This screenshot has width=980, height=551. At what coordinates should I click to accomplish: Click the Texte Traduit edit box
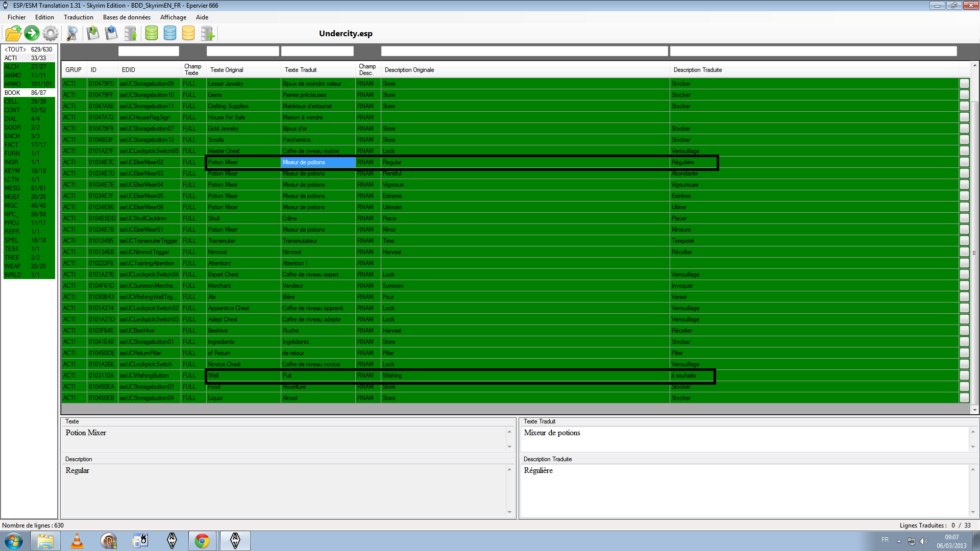745,439
